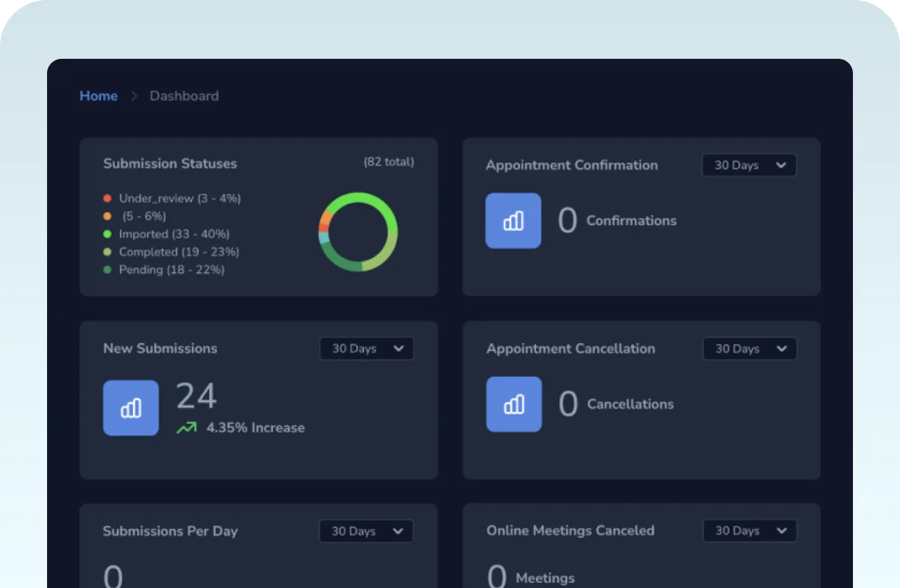Click the Online Meetings Canceled card title
The width and height of the screenshot is (900, 588).
click(x=571, y=531)
